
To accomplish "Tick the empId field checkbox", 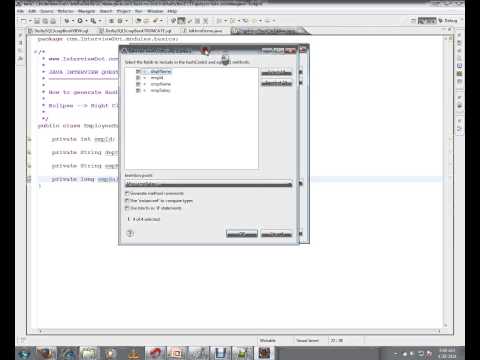I will click(138, 78).
